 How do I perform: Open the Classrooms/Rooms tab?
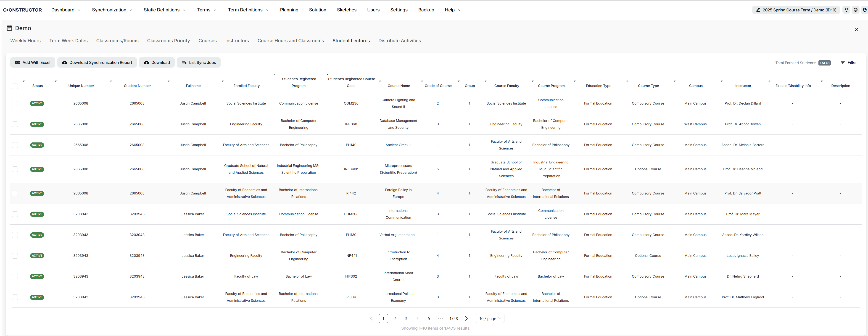117,41
